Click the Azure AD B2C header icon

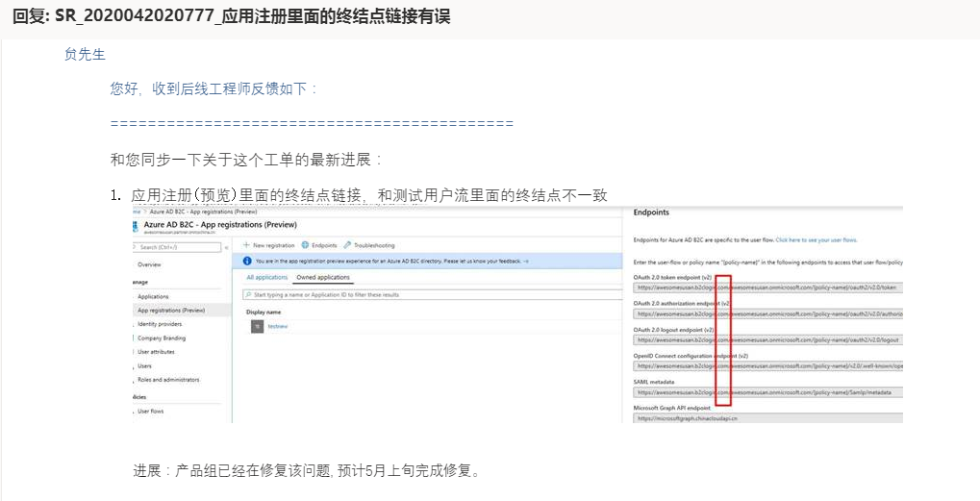tap(137, 227)
